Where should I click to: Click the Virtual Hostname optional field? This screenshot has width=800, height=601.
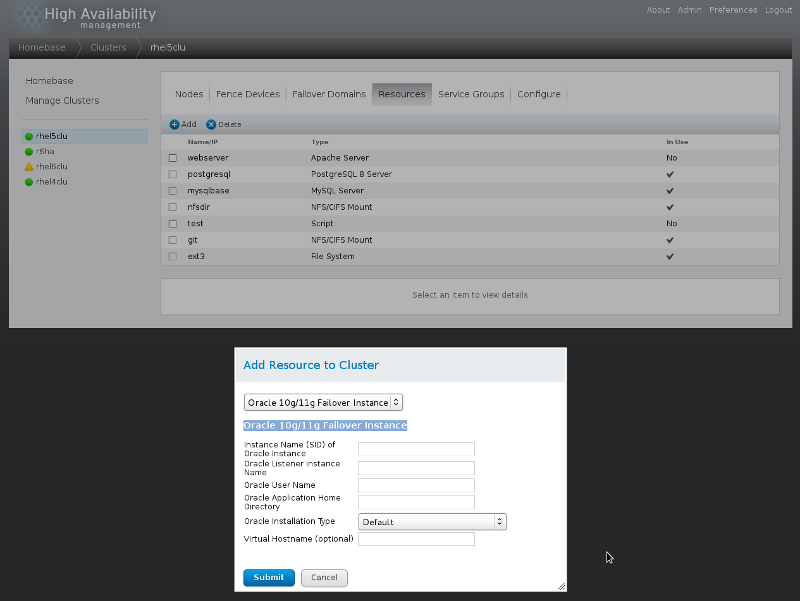[416, 539]
